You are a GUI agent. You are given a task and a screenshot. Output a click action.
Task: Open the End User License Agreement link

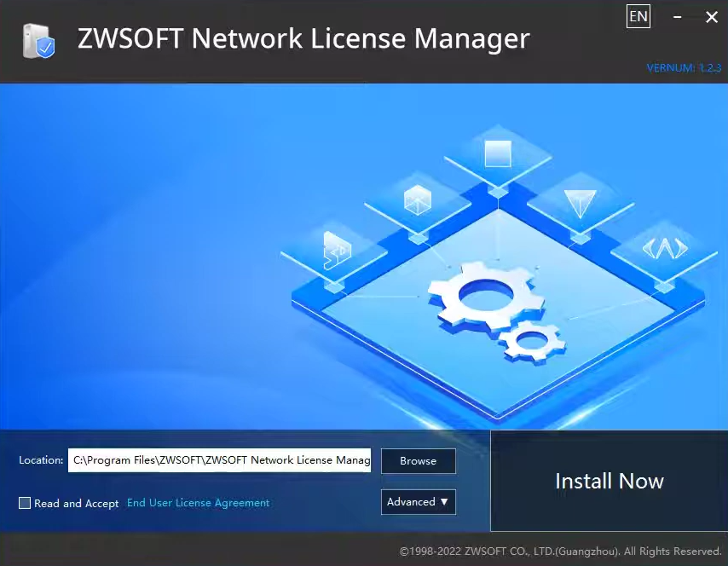tap(199, 503)
